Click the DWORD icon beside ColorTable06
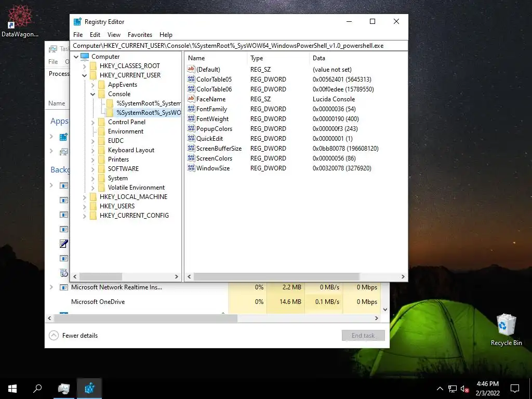532x399 pixels. click(x=191, y=89)
